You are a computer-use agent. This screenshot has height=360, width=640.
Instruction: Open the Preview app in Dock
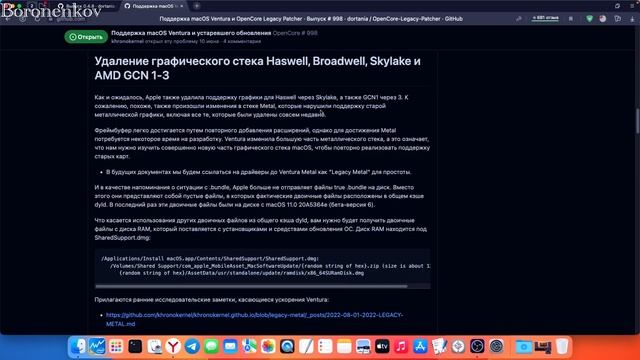[x=154, y=346]
